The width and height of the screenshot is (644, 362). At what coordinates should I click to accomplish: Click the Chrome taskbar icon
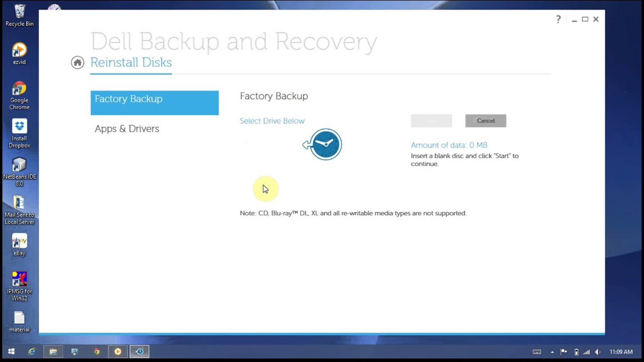[x=96, y=351]
